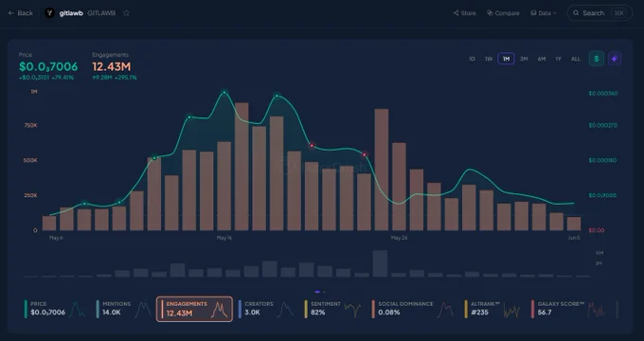
Task: Click the May 16 axis label
Action: click(x=224, y=238)
